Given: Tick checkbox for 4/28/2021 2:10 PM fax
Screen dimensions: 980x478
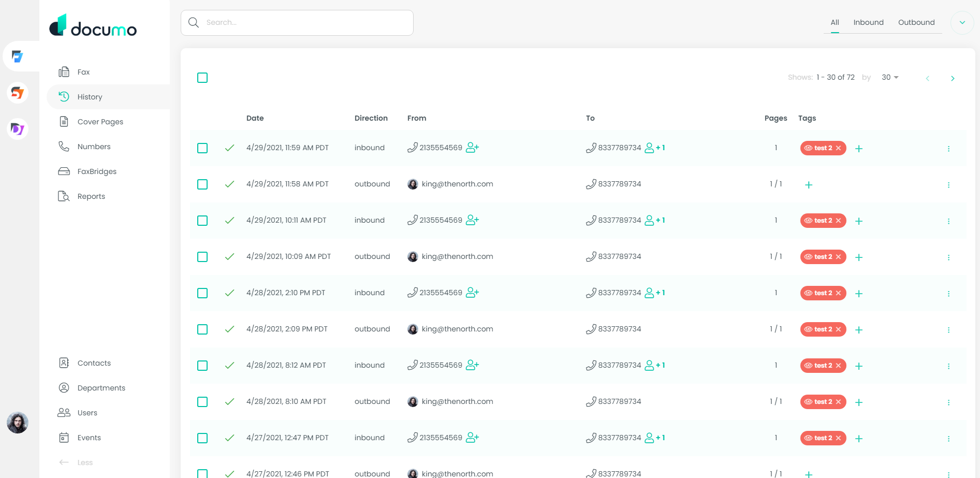Looking at the screenshot, I should [x=202, y=293].
